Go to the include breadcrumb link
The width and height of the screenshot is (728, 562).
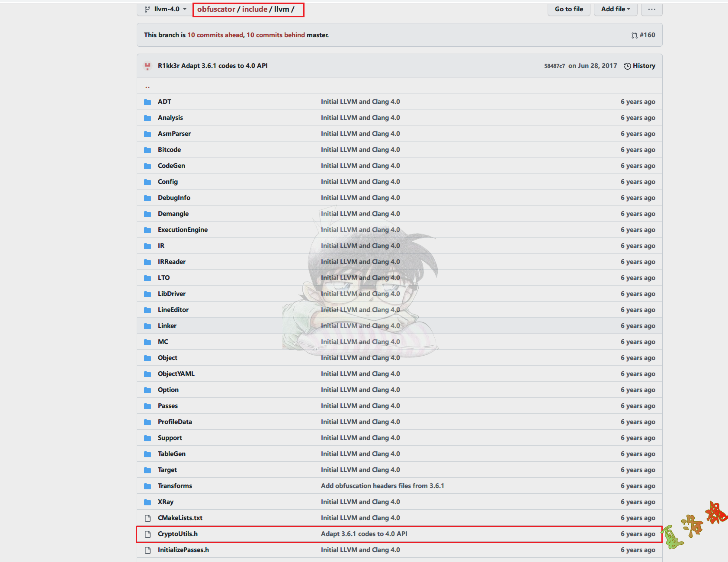point(255,9)
